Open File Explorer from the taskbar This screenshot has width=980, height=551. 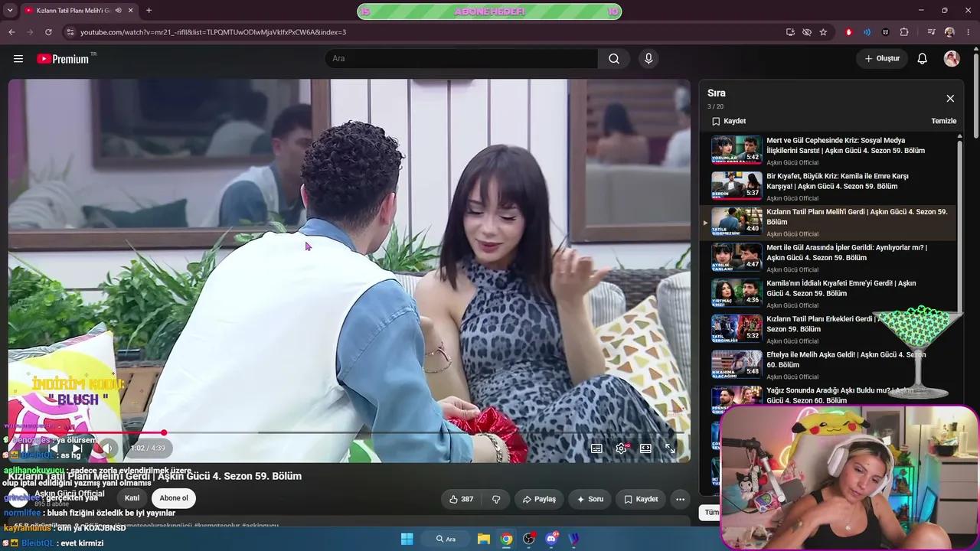(x=484, y=539)
